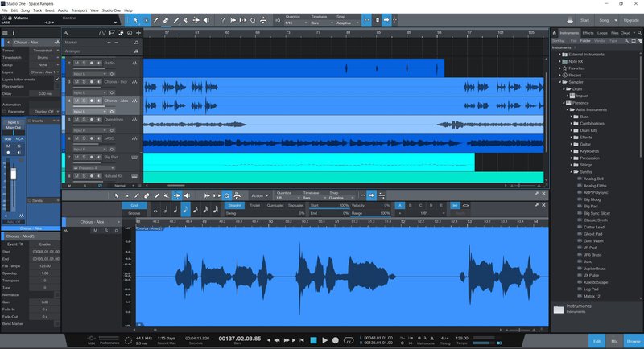Click the Start button at top right
Screen dimensions: 644x349
585,20
